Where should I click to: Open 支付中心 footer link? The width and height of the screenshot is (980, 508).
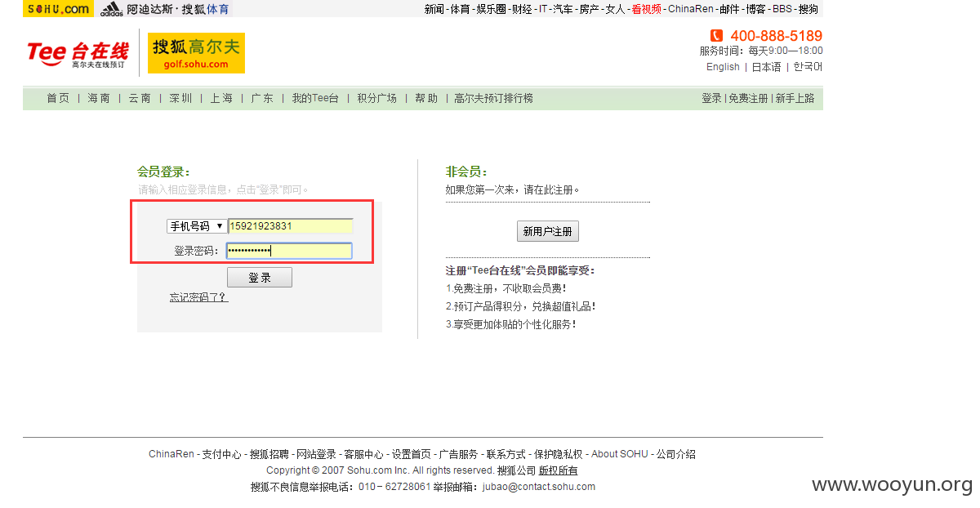pyautogui.click(x=221, y=454)
